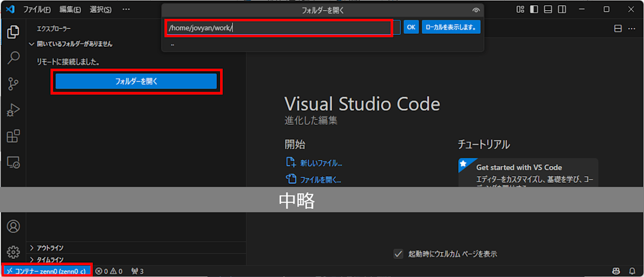The width and height of the screenshot is (644, 277).
Task: Select the '..' parent folder entry
Action: point(323,44)
